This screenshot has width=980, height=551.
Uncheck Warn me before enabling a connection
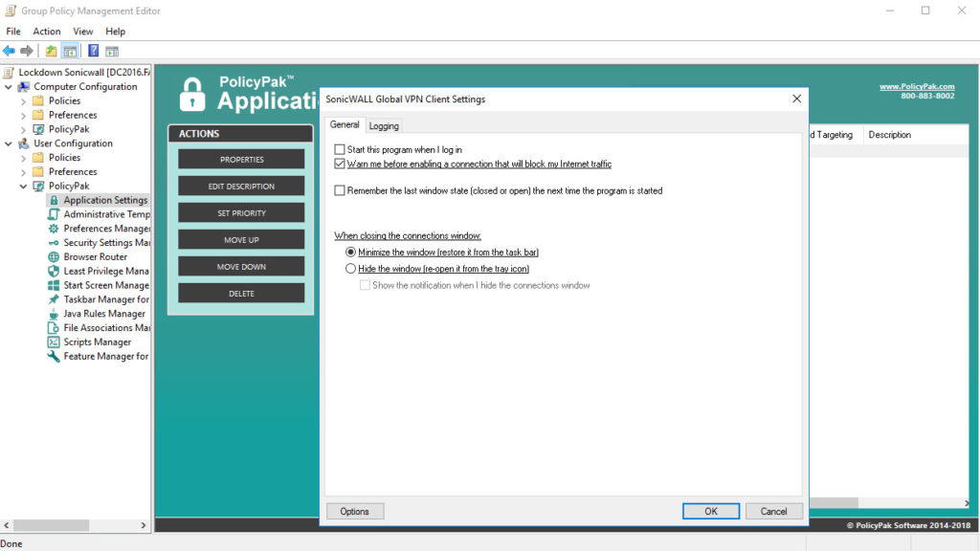pyautogui.click(x=340, y=164)
